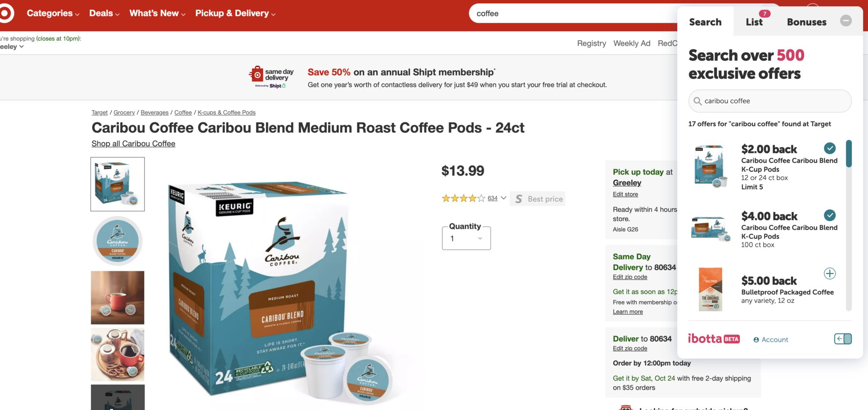Click the Target bullseye logo

5,13
